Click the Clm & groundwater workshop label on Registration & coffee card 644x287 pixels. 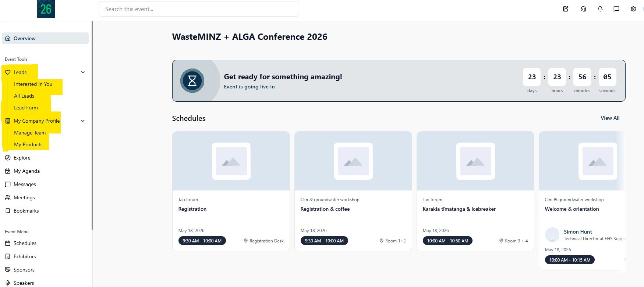click(330, 200)
